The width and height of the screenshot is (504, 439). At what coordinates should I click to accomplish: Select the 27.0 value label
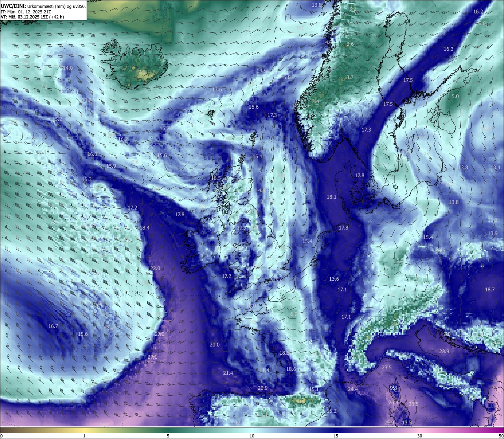point(159,334)
